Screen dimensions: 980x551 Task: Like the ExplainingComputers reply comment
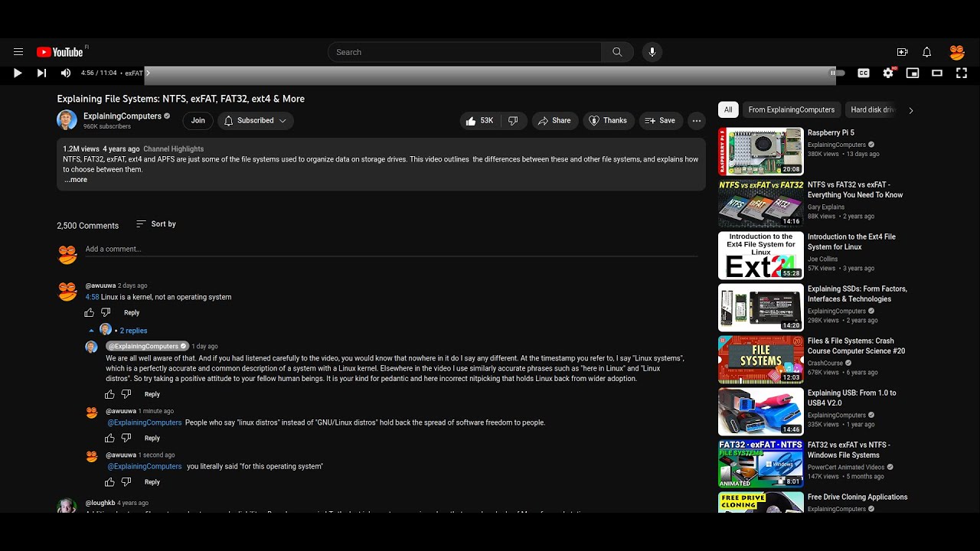click(x=109, y=394)
